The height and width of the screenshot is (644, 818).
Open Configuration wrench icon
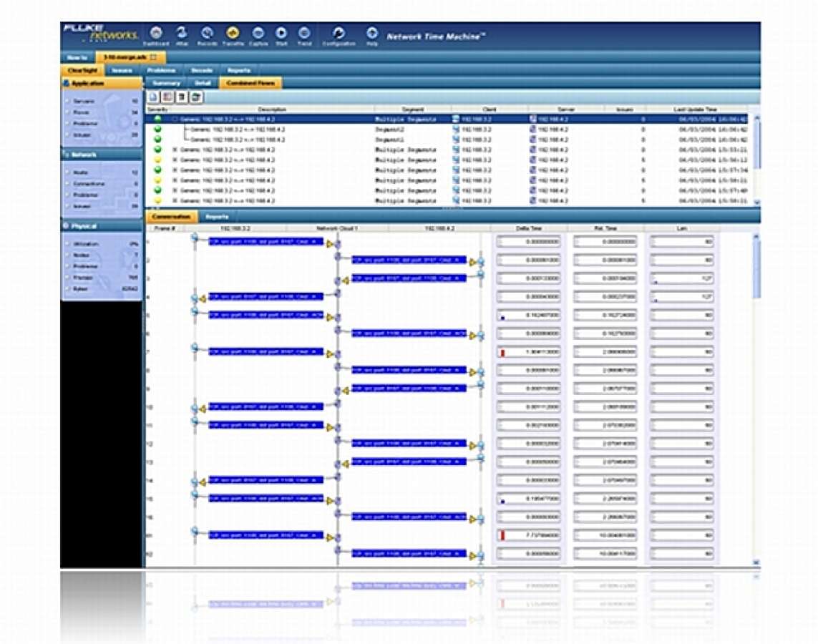pyautogui.click(x=339, y=33)
